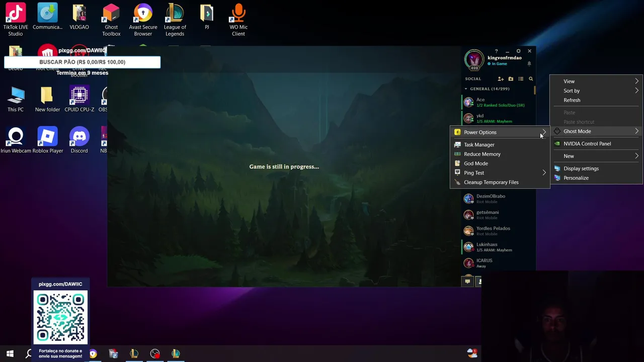Open WO Mic Client desktop icon
The width and height of the screenshot is (644, 362).
click(x=238, y=20)
